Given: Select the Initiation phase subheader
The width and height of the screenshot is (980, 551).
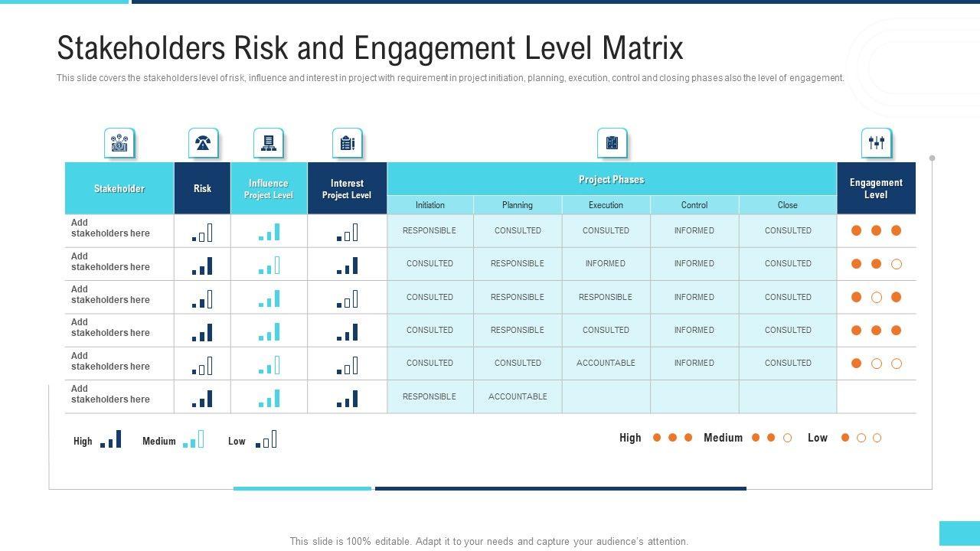Looking at the screenshot, I should (430, 205).
